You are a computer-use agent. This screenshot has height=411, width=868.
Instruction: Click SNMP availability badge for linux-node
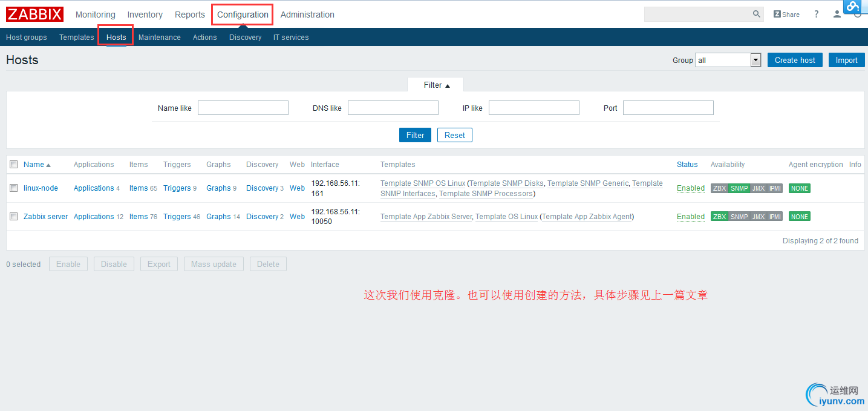pyautogui.click(x=739, y=188)
